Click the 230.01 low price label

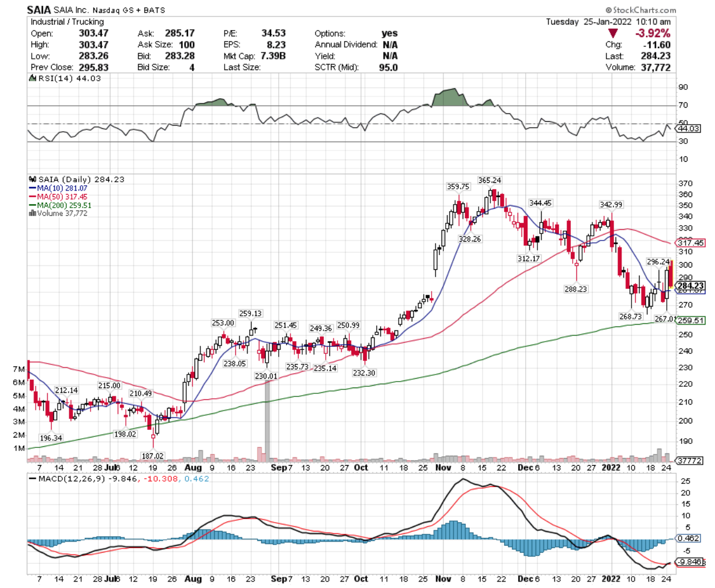click(x=265, y=376)
